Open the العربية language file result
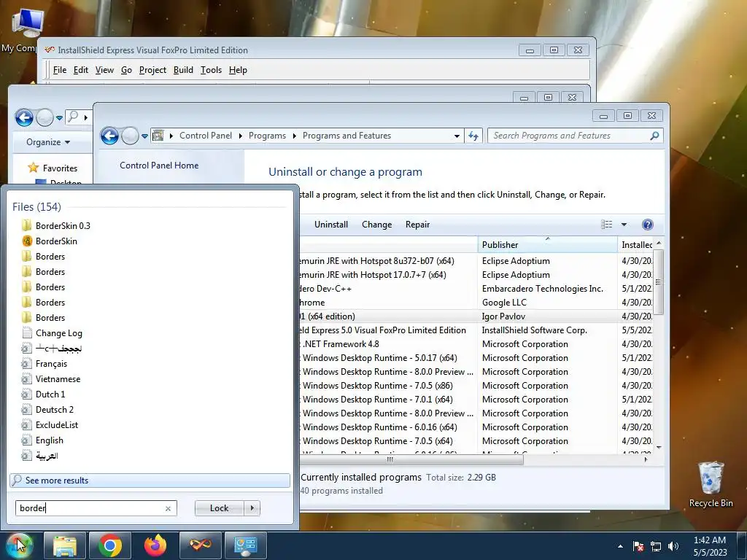Screen dimensions: 747x560 coord(40,456)
